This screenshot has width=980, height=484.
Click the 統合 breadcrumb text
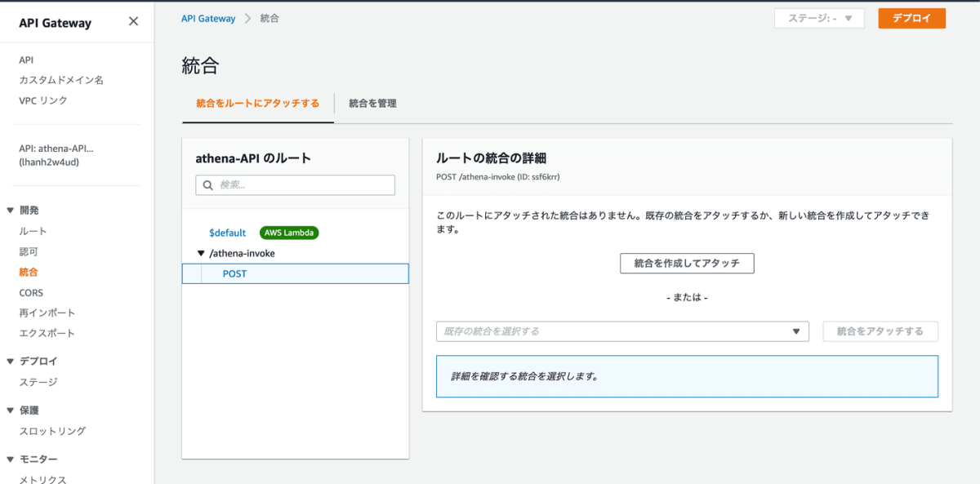coord(269,18)
